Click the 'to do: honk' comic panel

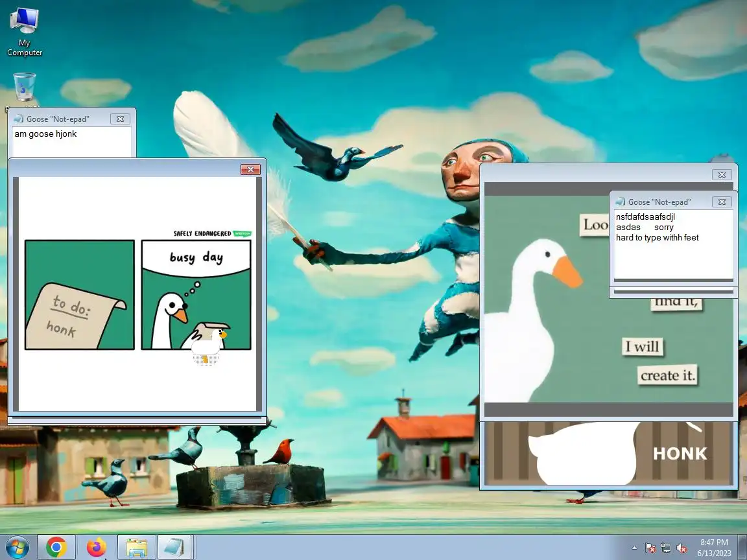(80, 295)
